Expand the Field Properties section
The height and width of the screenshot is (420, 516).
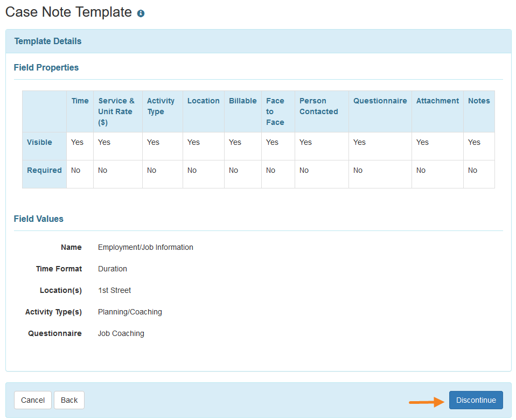coord(46,67)
